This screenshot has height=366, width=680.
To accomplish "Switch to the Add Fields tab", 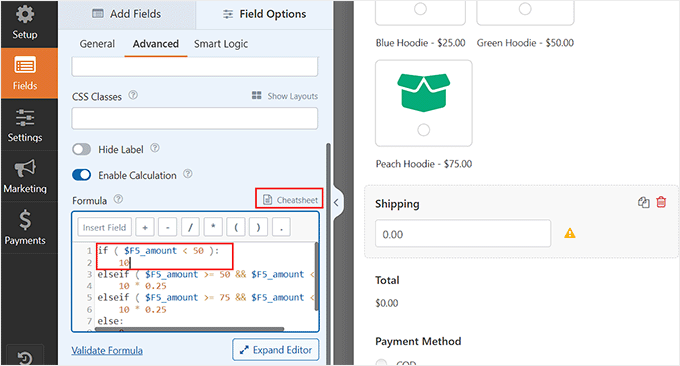I will (127, 14).
